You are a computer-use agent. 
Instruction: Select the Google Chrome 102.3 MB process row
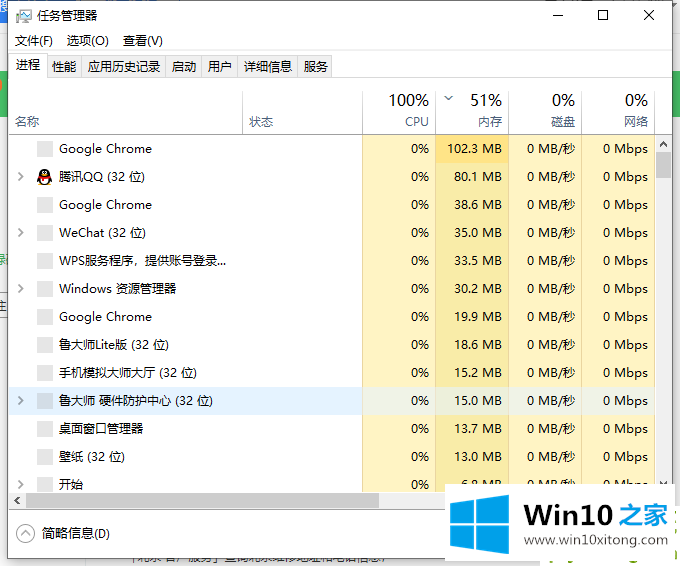pyautogui.click(x=332, y=149)
